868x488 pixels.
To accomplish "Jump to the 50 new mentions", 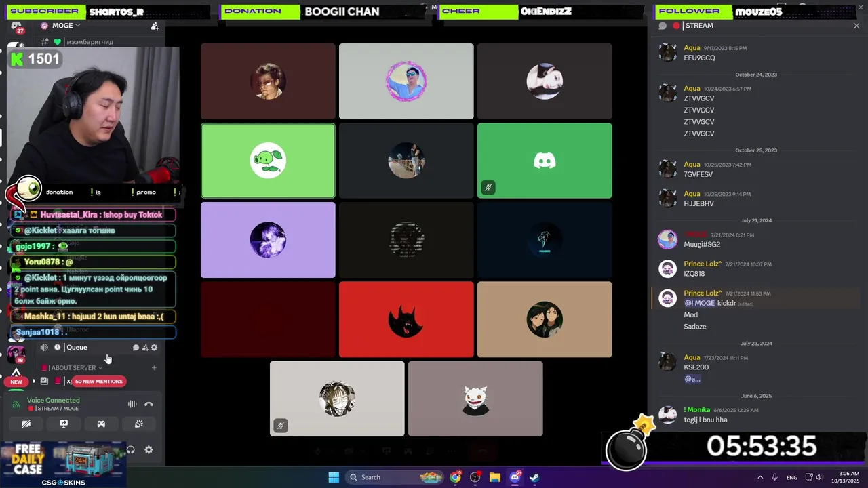I will (99, 382).
